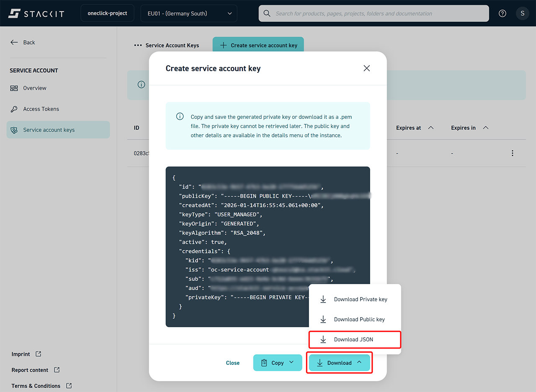Choose Download Private key option
Screen dimensions: 536x392
360,299
